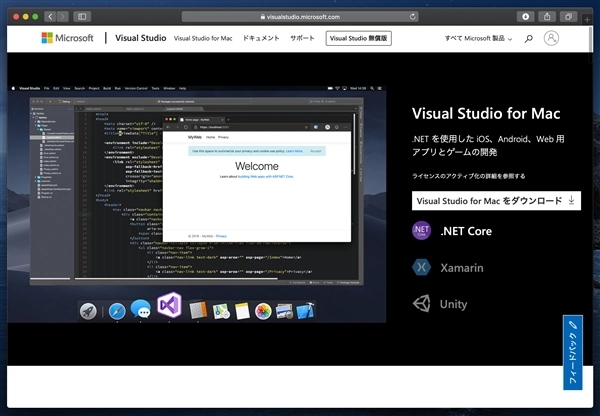Click the Visual Studio dock icon in hero image
The height and width of the screenshot is (416, 600).
[169, 305]
